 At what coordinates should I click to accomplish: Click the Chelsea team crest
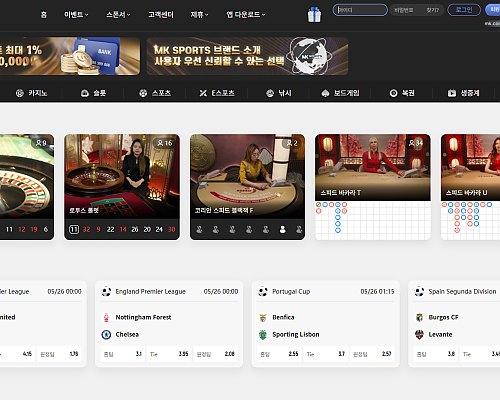106,334
